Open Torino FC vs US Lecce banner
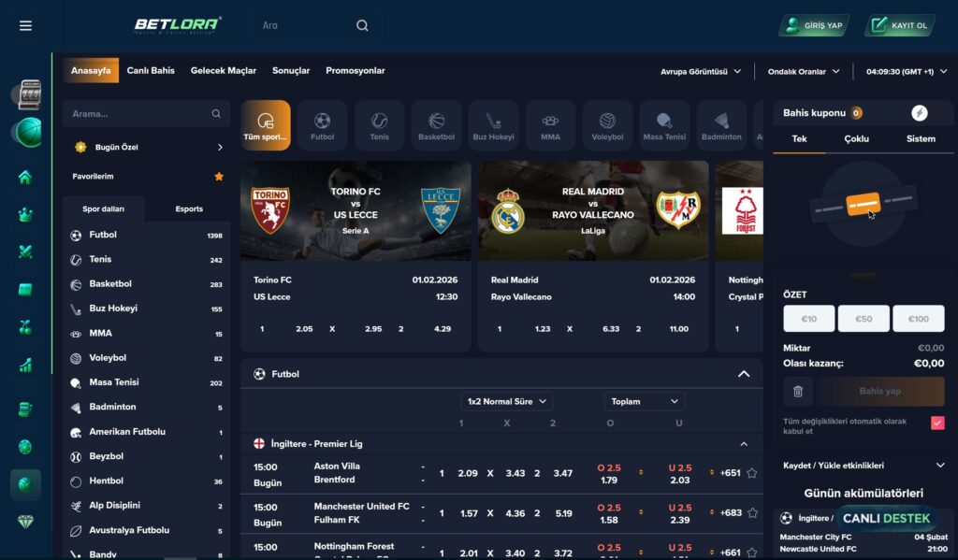Screen dimensions: 958x560 pyautogui.click(x=356, y=210)
